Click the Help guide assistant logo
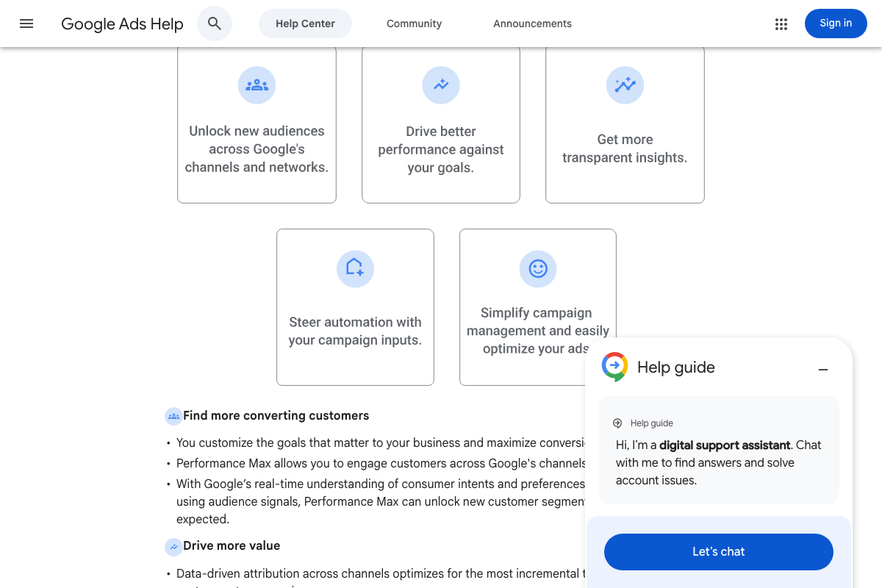 click(615, 366)
